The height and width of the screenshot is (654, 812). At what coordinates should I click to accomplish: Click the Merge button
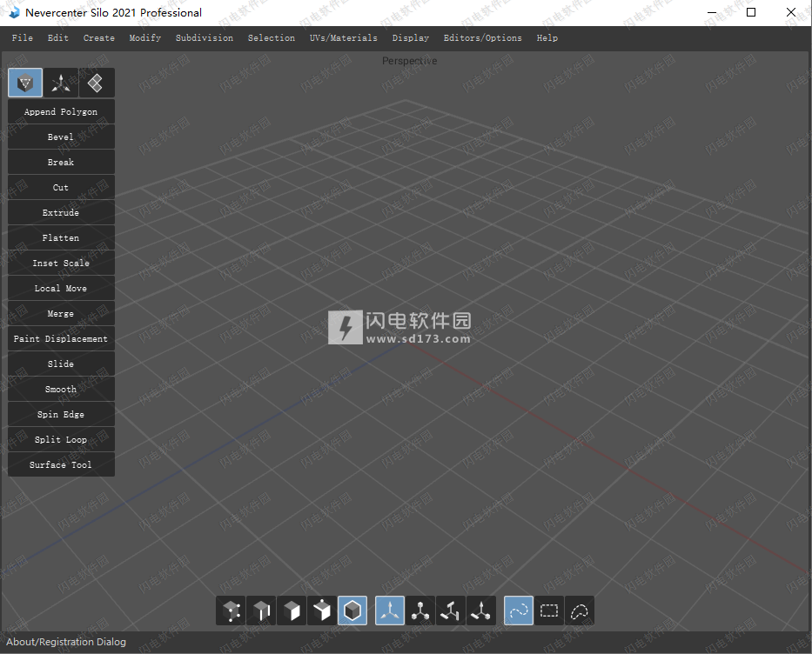61,314
